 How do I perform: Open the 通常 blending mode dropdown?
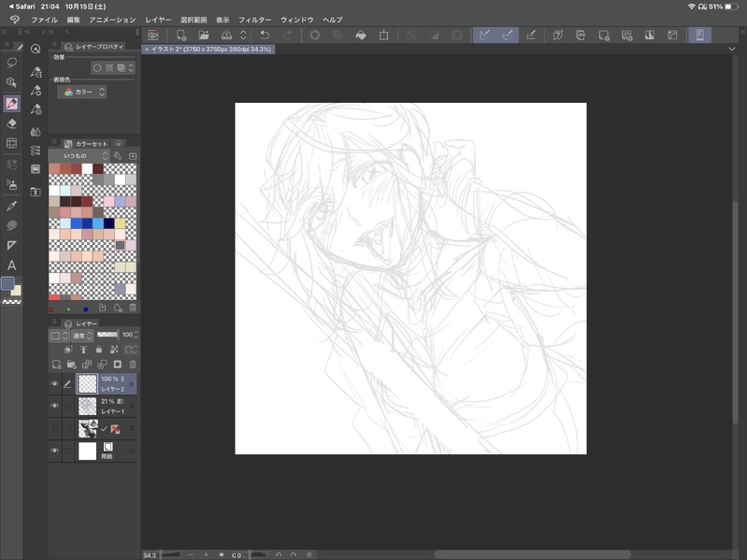pos(82,335)
